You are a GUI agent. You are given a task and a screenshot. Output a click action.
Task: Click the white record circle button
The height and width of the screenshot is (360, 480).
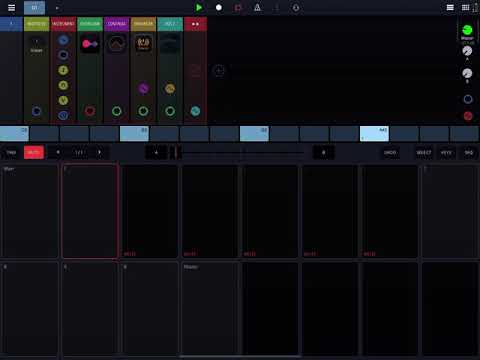[x=219, y=7]
